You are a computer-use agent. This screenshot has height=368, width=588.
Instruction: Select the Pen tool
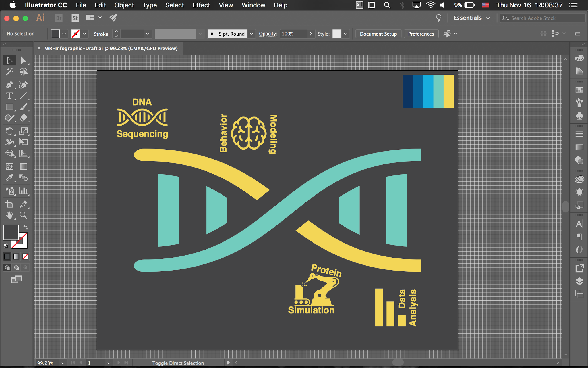9,85
